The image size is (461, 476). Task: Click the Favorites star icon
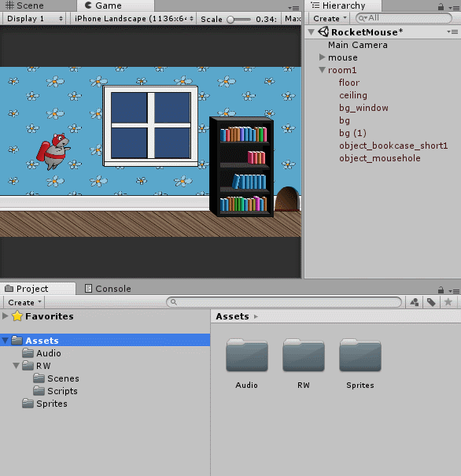[17, 316]
